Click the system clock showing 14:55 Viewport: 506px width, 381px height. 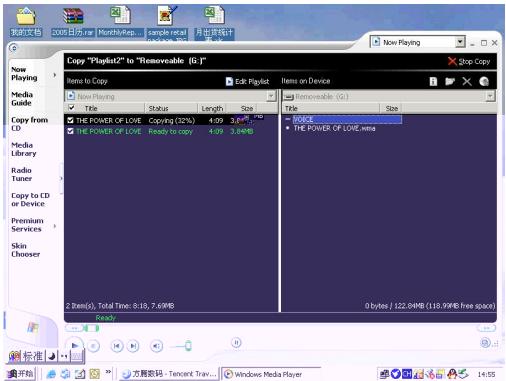click(486, 375)
